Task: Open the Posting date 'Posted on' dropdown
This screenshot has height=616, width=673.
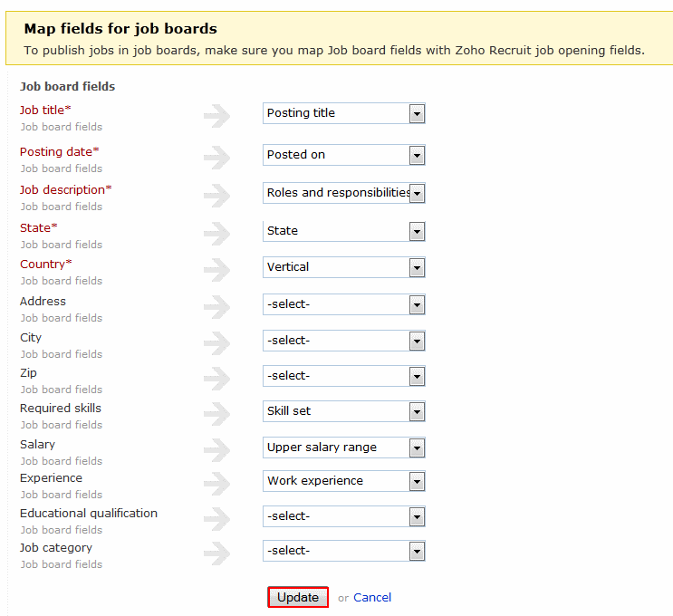Action: point(343,155)
